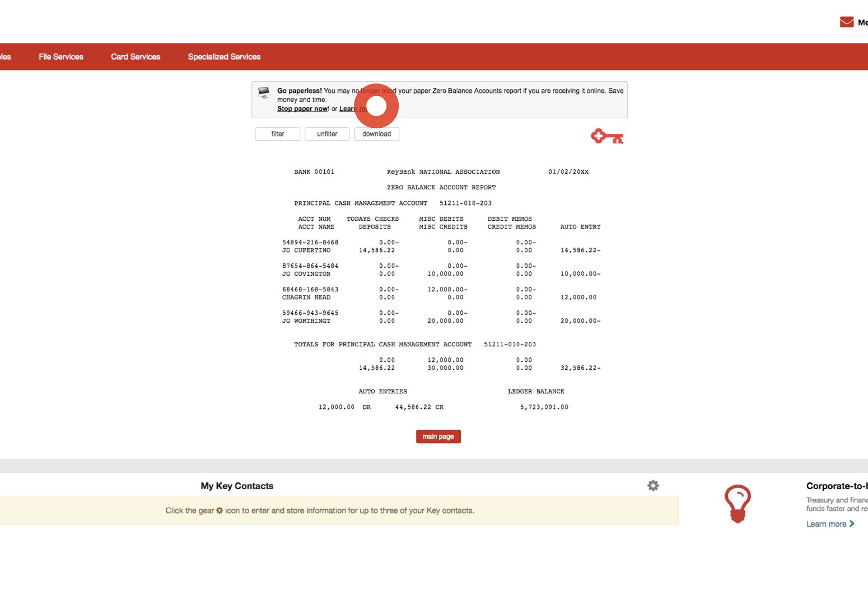Open the My Key Contacts gear settings
Viewport: 868px width, 609px height.
[x=653, y=486]
